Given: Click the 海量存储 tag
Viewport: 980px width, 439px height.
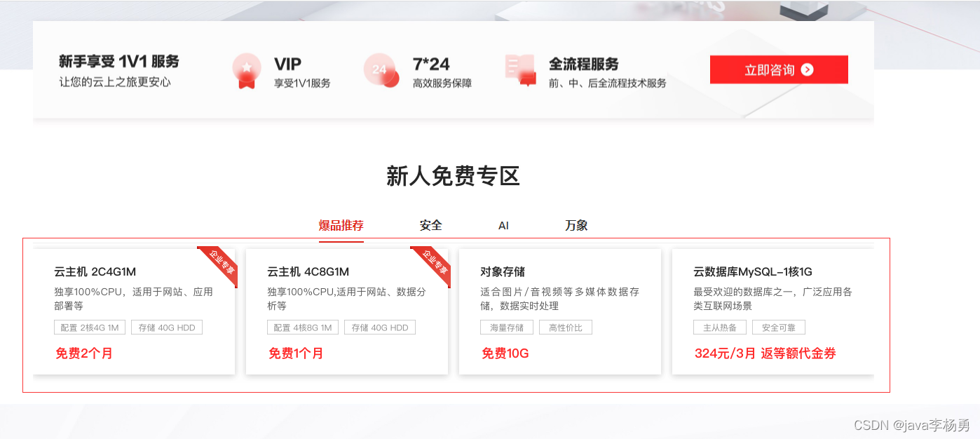Looking at the screenshot, I should tap(507, 327).
